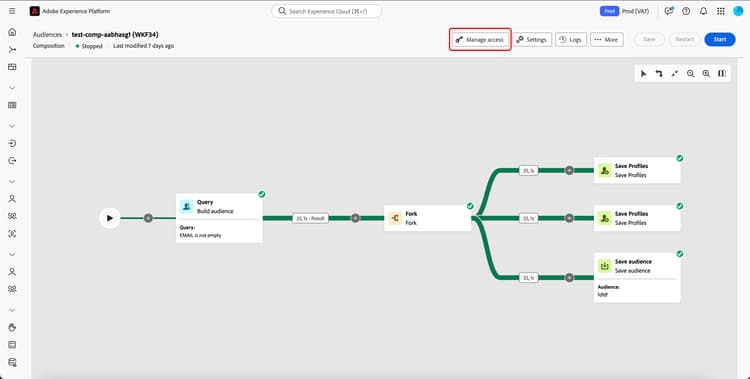
Task: Open the notifications bell
Action: click(x=703, y=11)
